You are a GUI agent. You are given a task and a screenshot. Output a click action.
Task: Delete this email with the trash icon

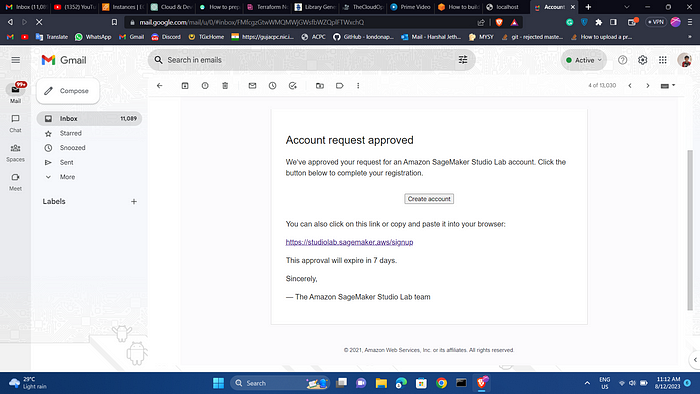click(x=225, y=86)
